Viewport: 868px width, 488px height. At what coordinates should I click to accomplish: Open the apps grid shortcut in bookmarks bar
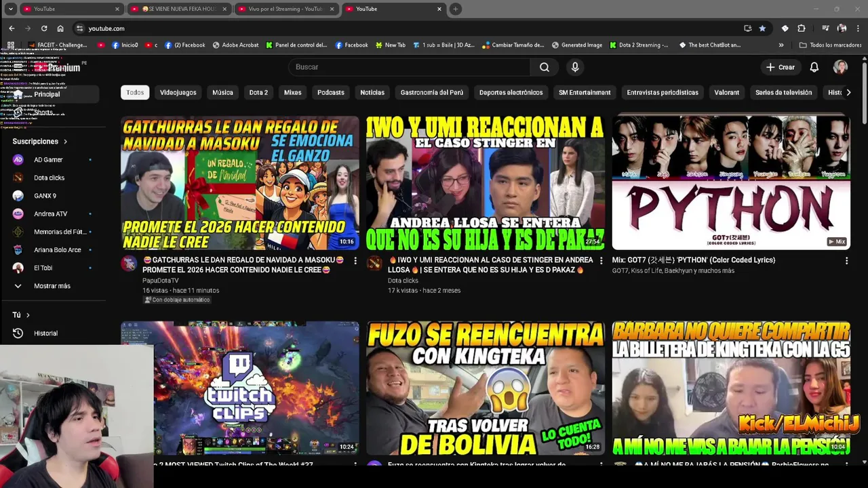coord(11,45)
